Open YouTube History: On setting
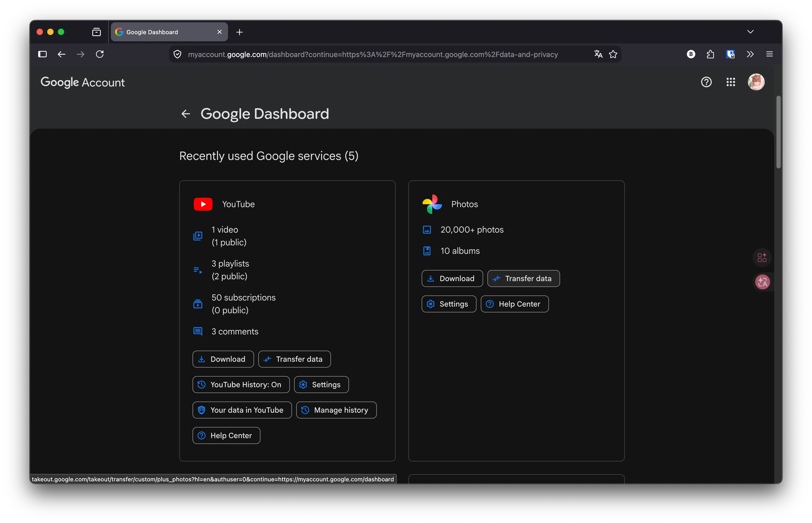Image resolution: width=812 pixels, height=523 pixels. pyautogui.click(x=241, y=385)
